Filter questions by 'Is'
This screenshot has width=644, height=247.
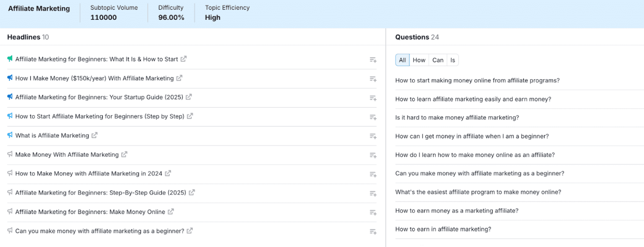click(x=453, y=60)
